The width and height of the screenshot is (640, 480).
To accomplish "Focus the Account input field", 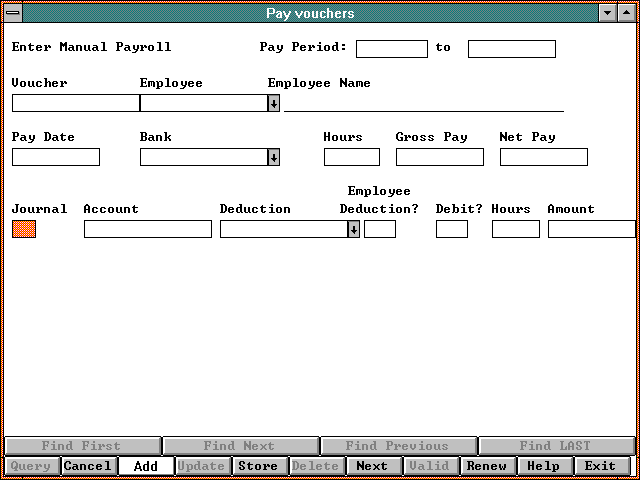I will pyautogui.click(x=148, y=229).
